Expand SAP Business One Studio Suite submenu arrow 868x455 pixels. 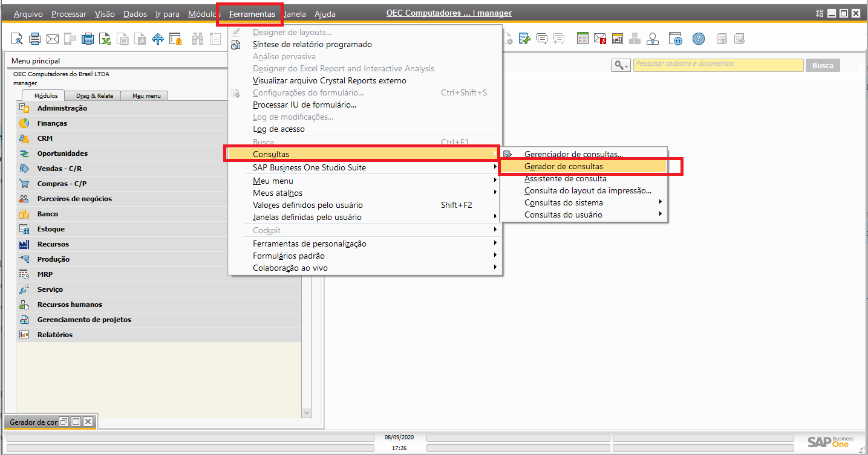[495, 167]
